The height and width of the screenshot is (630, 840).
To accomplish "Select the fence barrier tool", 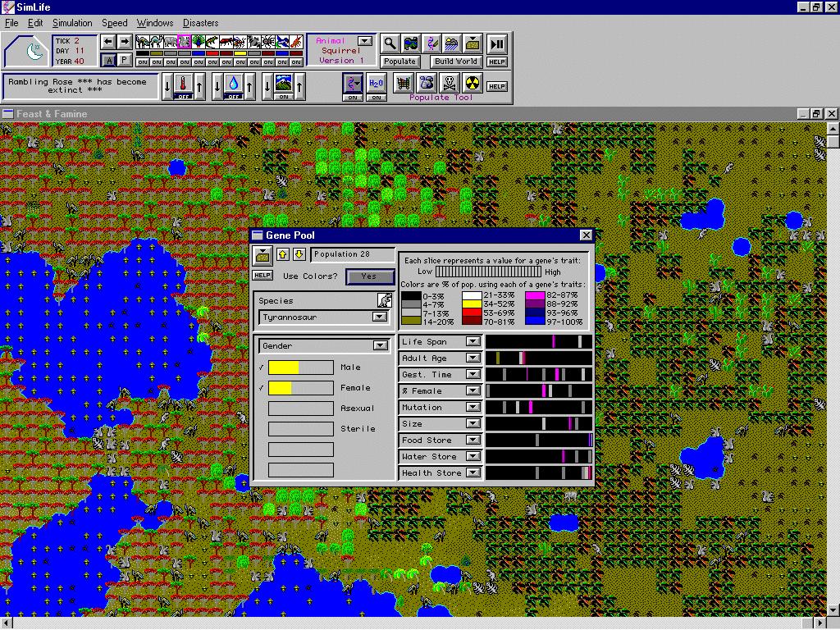I will [403, 83].
